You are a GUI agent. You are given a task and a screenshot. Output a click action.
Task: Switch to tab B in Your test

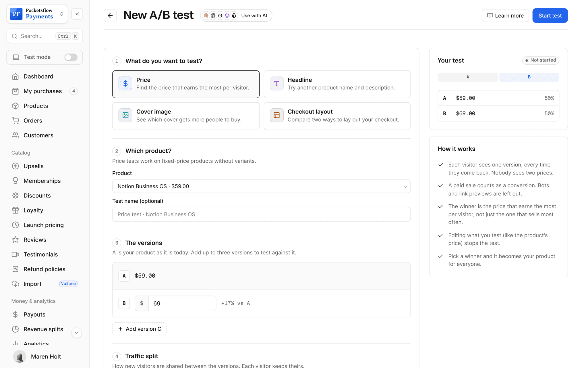click(529, 77)
